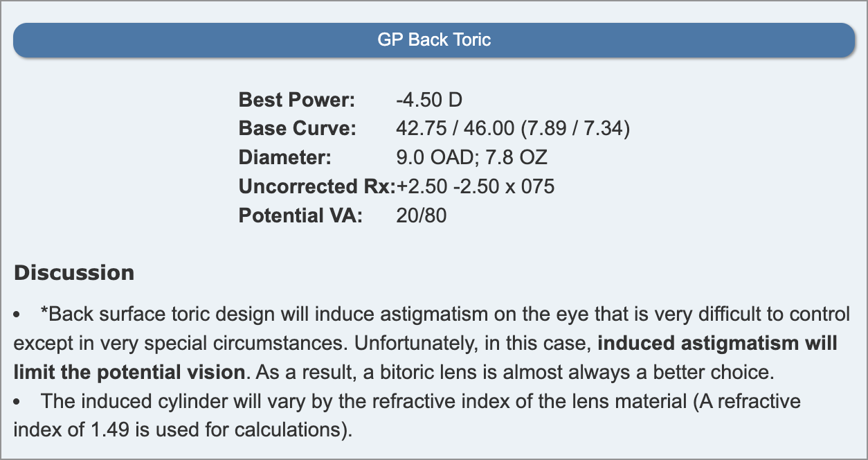
Task: Click the bold 'limit the potential vision' text
Action: click(129, 372)
